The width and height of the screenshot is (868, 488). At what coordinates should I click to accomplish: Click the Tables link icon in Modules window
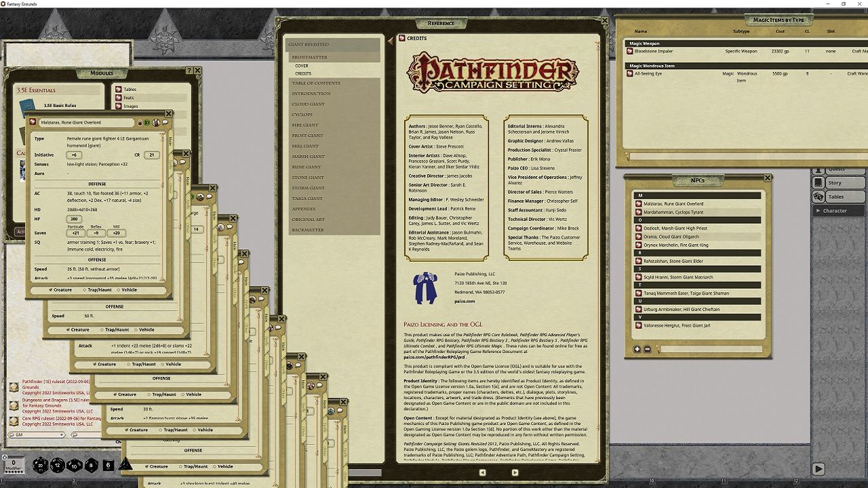(x=118, y=89)
